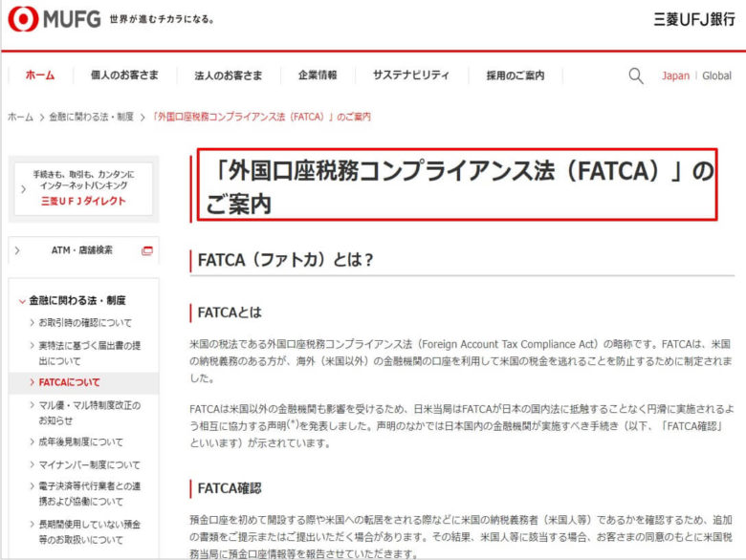Click the current breadcrumb「外国口座税務コンプライアンス法（FATCA）」のご案内
The height and width of the screenshot is (560, 746).
tap(261, 117)
